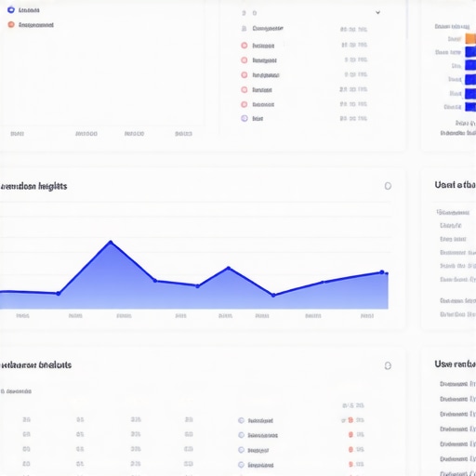Image resolution: width=476 pixels, height=476 pixels.
Task: Select the fourth outlined circle in the bottom list
Action: (241, 465)
